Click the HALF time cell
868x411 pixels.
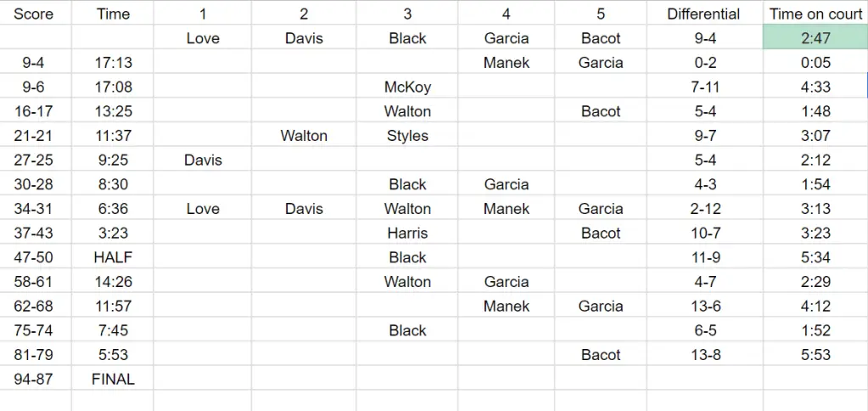pyautogui.click(x=113, y=257)
